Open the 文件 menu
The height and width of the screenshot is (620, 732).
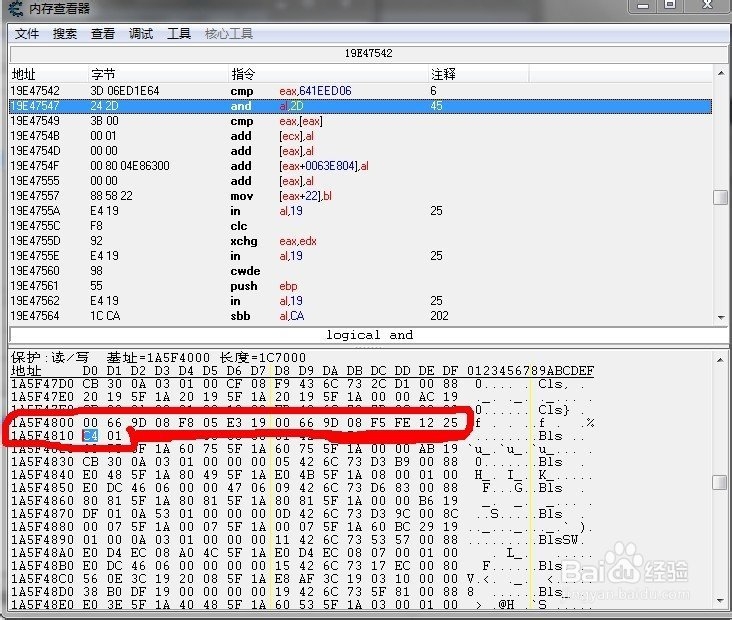pos(27,34)
